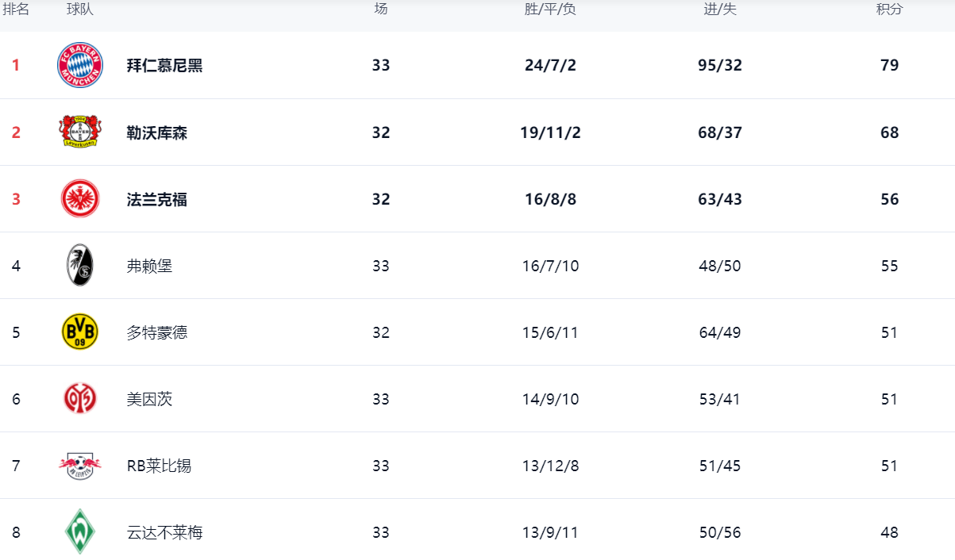
Task: Open the 拜仁慕尼黑 team link
Action: click(x=164, y=65)
